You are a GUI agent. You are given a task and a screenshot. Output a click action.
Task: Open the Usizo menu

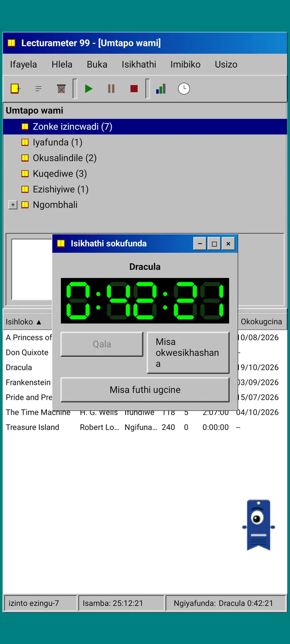pos(226,64)
